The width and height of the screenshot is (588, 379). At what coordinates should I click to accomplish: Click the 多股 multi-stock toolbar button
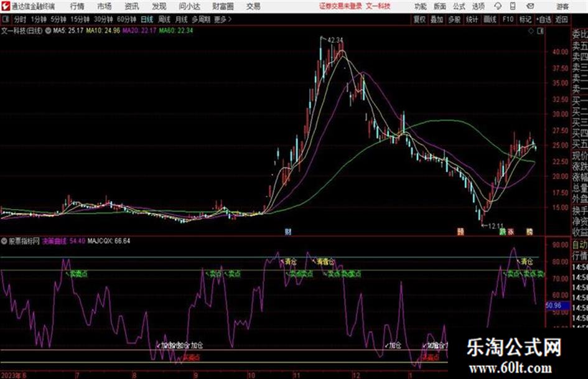click(x=454, y=19)
